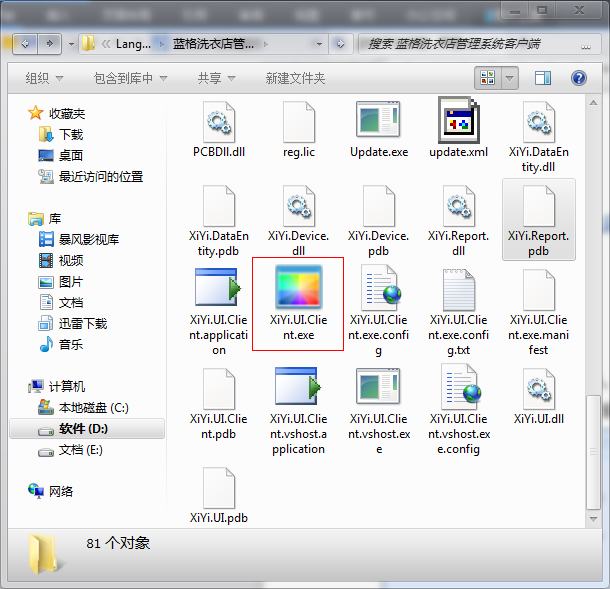Open the view options dropdown arrow
The height and width of the screenshot is (589, 610).
click(x=510, y=78)
